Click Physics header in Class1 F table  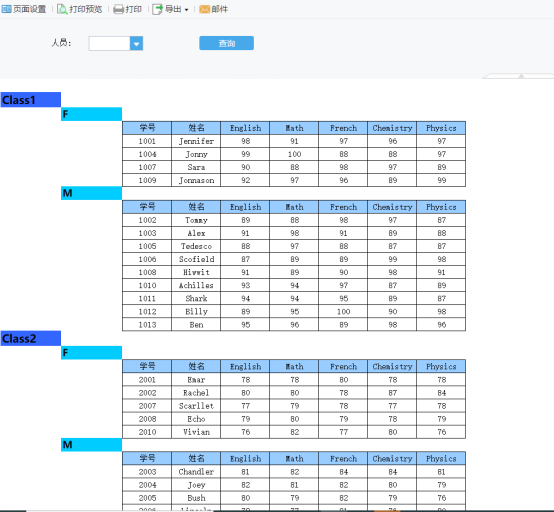[x=441, y=128]
